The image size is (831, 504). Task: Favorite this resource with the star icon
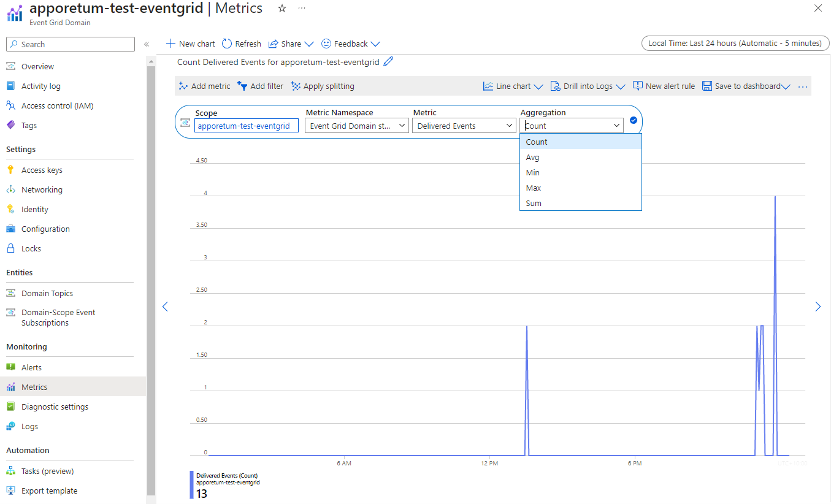pos(282,9)
